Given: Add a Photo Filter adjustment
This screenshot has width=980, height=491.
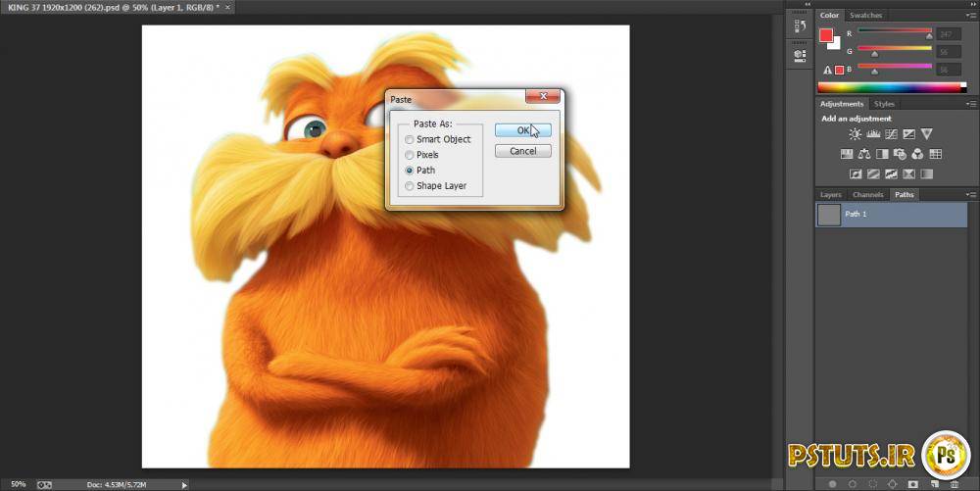Looking at the screenshot, I should coord(900,154).
